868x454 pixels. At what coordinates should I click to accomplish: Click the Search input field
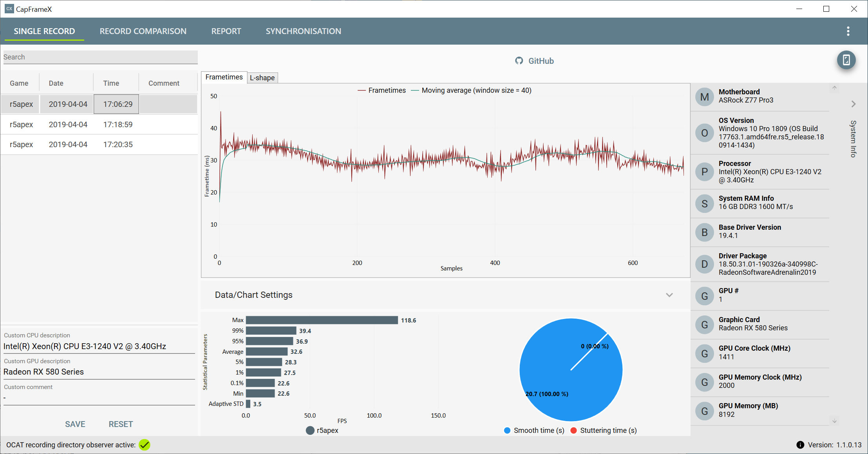click(100, 57)
